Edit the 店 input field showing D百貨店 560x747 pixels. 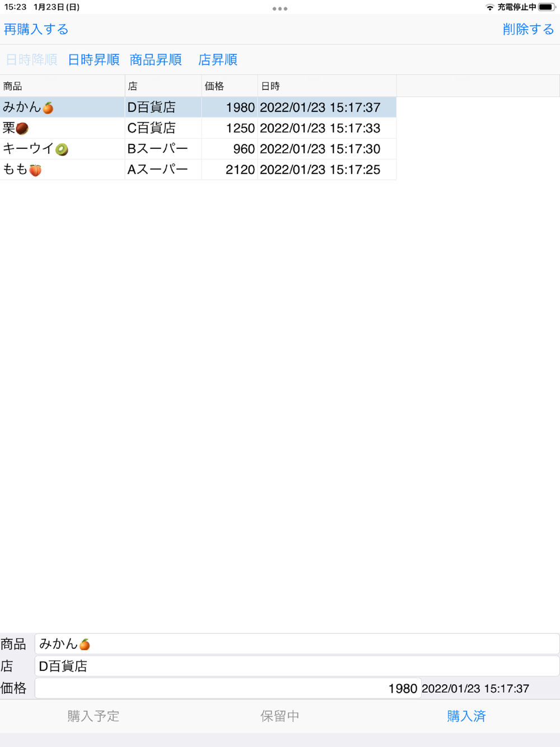click(297, 666)
